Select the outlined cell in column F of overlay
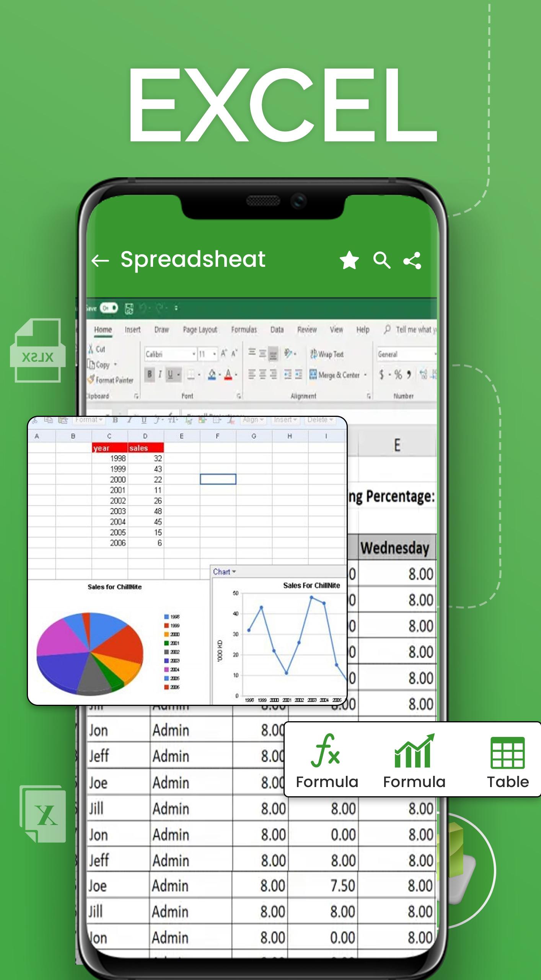The image size is (541, 980). pos(218,479)
